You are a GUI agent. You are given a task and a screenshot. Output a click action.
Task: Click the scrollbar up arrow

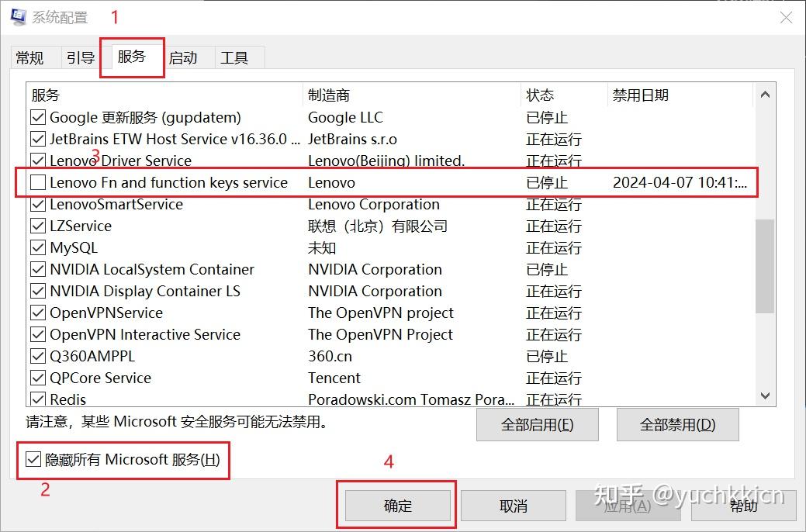pyautogui.click(x=765, y=95)
